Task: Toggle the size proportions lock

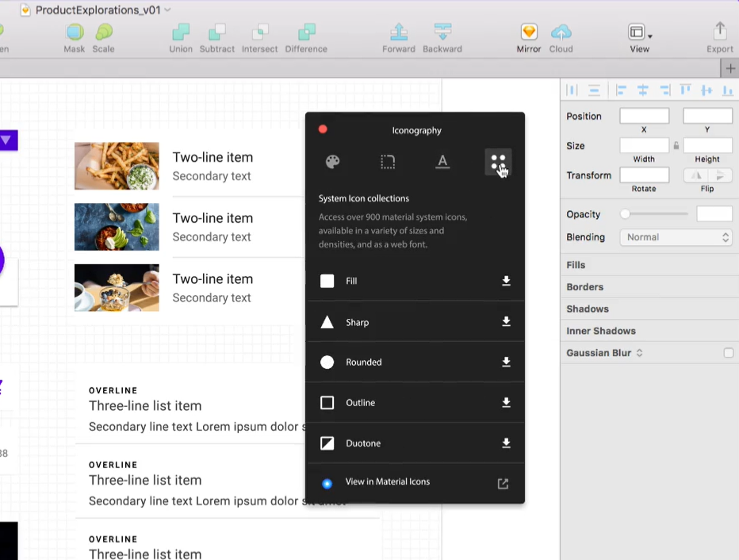Action: pyautogui.click(x=676, y=146)
